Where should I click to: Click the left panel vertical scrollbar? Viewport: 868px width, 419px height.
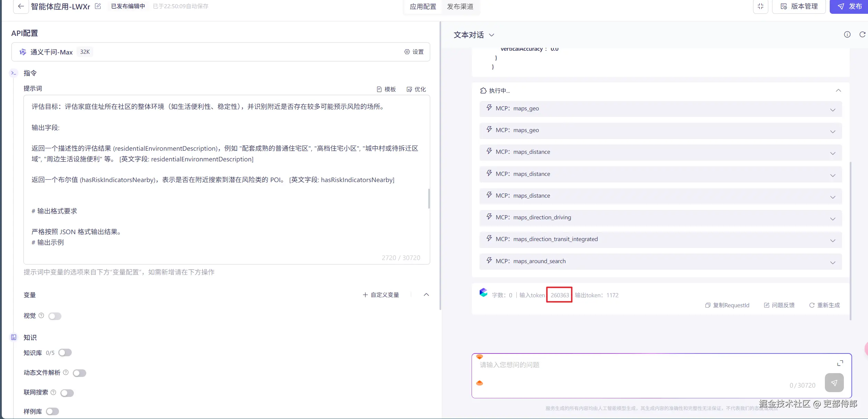[440, 166]
